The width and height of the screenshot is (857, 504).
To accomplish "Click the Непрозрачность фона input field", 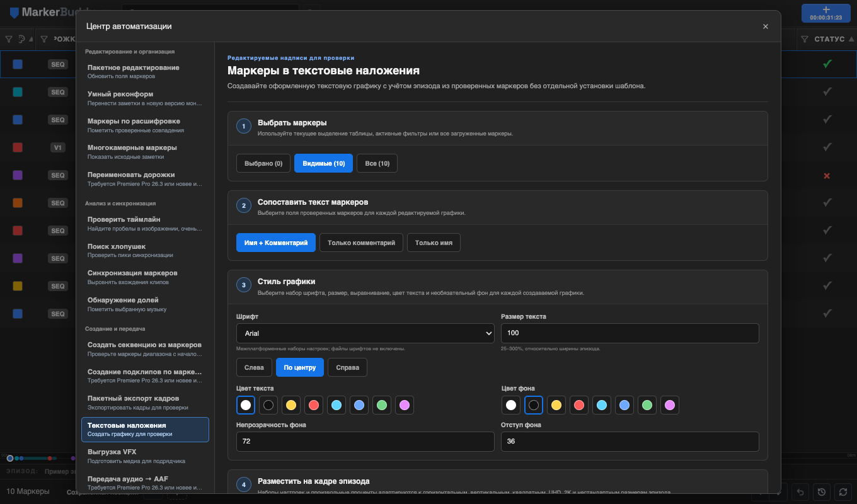I will coord(365,442).
